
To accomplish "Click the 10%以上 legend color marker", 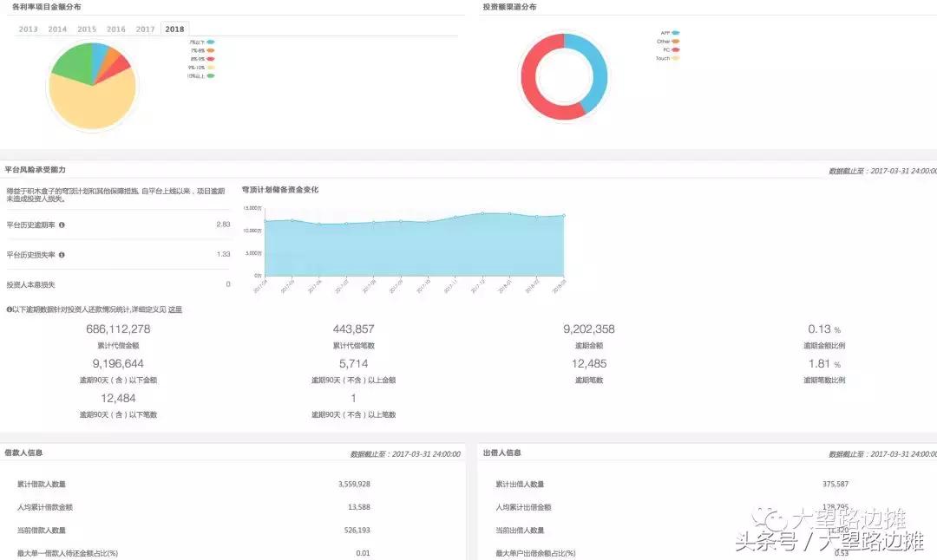I will (211, 75).
